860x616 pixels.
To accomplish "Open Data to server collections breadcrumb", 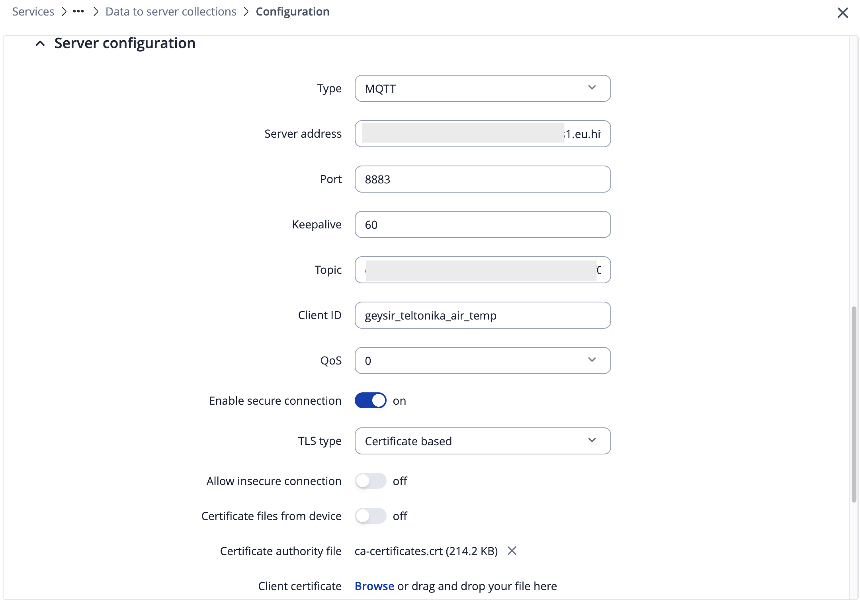I will coord(171,12).
